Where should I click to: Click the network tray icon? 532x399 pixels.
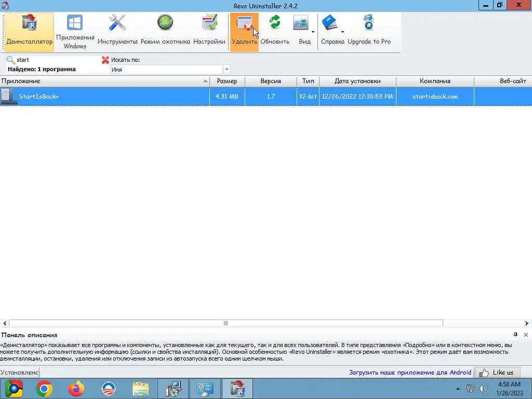470,389
